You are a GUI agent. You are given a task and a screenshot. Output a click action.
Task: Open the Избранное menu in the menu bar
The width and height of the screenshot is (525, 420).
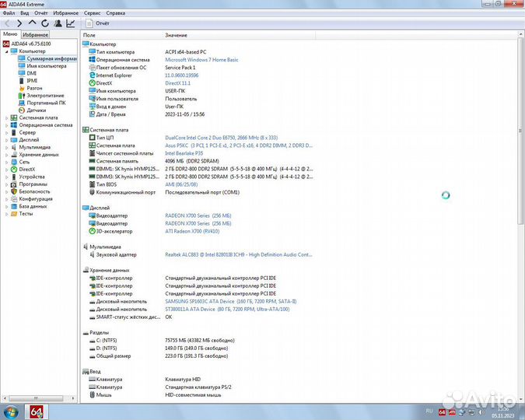[x=65, y=13]
